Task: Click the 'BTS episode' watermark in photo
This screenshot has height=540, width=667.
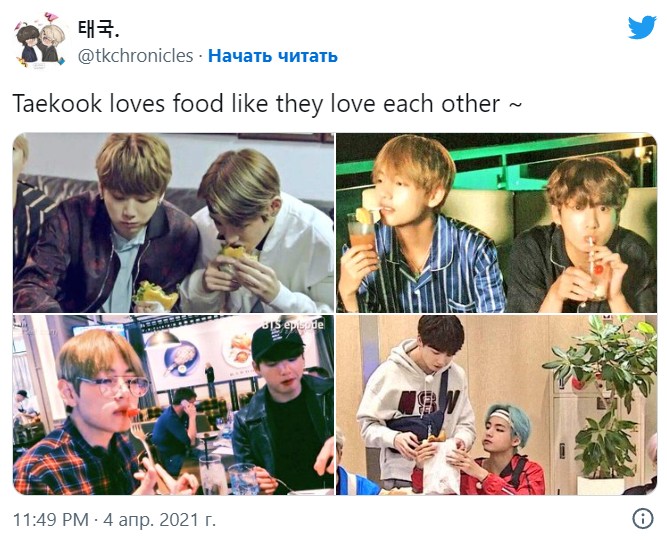Action: point(293,325)
